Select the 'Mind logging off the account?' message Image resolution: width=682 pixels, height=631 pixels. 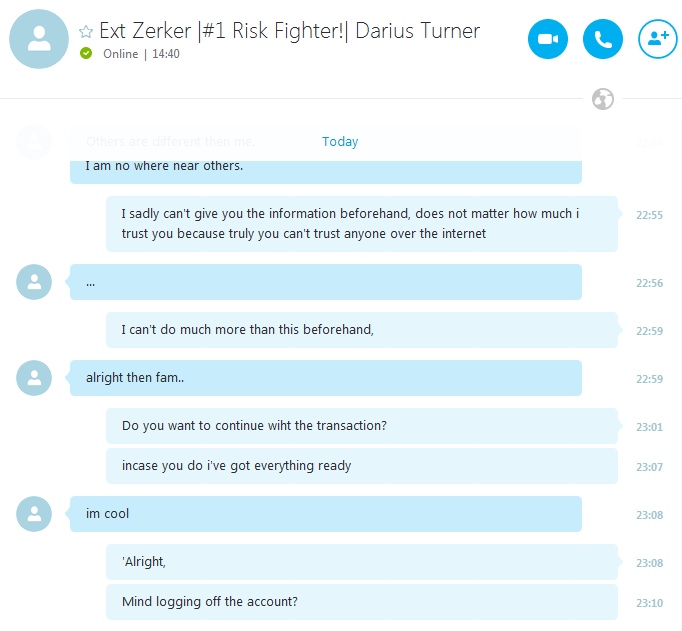[x=362, y=602]
